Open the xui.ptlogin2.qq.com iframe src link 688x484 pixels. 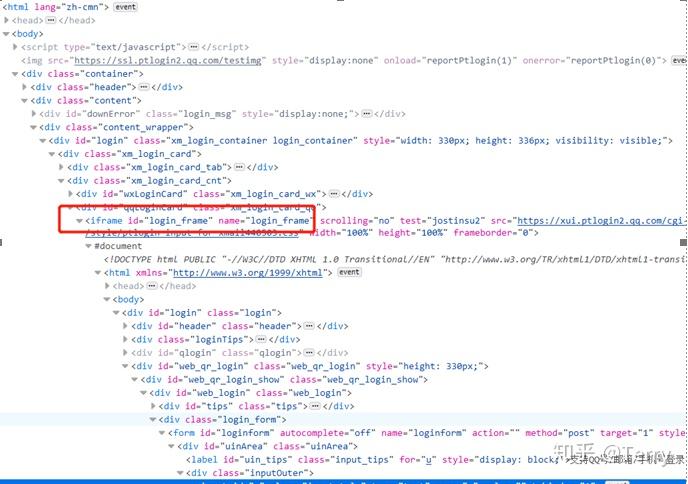coord(601,221)
